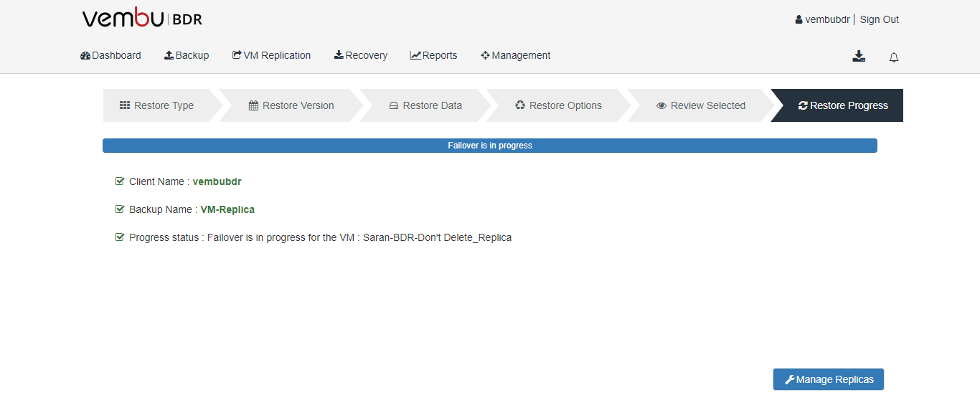Click the wrench icon on Manage Replicas

pyautogui.click(x=790, y=379)
